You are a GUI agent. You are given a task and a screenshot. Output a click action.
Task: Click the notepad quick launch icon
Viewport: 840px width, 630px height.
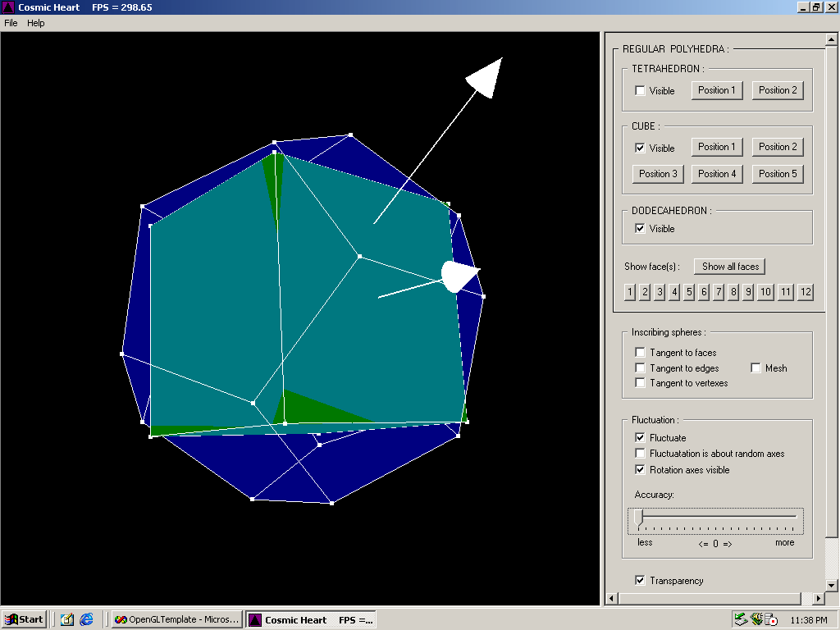point(67,619)
